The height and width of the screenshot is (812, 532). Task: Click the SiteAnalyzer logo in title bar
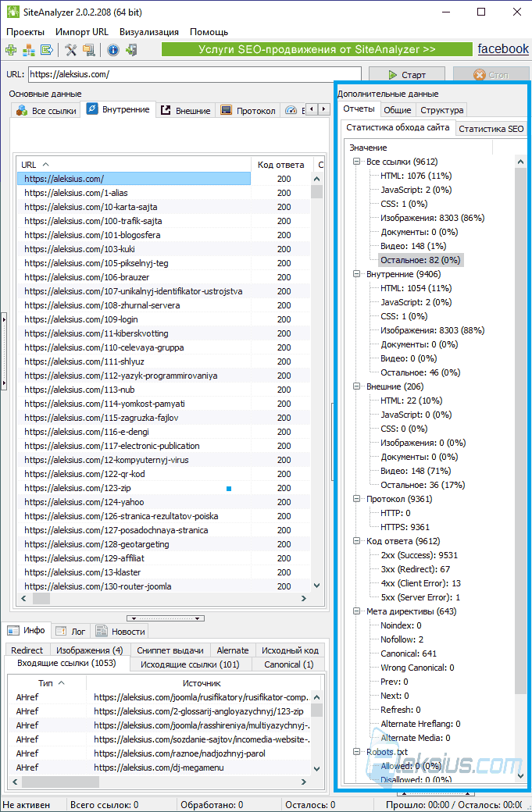12,12
